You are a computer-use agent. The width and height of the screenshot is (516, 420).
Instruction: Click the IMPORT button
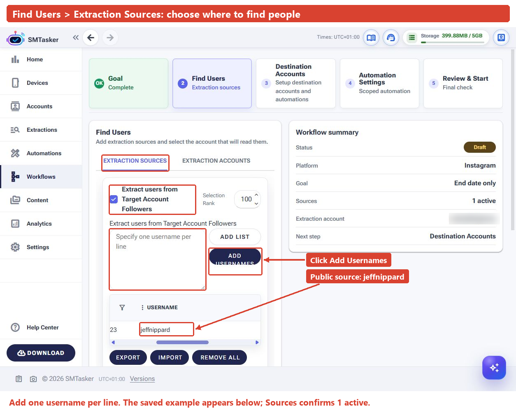[170, 357]
